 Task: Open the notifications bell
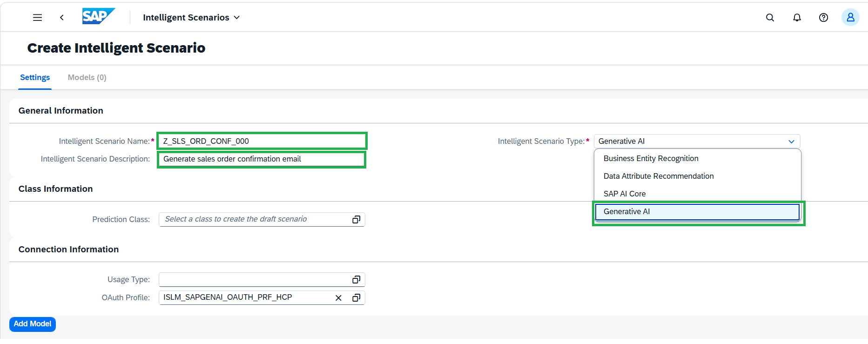pos(797,17)
